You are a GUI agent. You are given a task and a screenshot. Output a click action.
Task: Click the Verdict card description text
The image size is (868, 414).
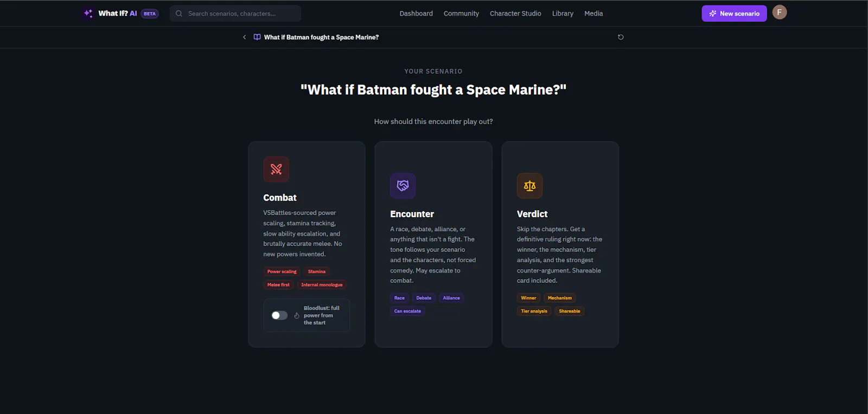point(559,255)
